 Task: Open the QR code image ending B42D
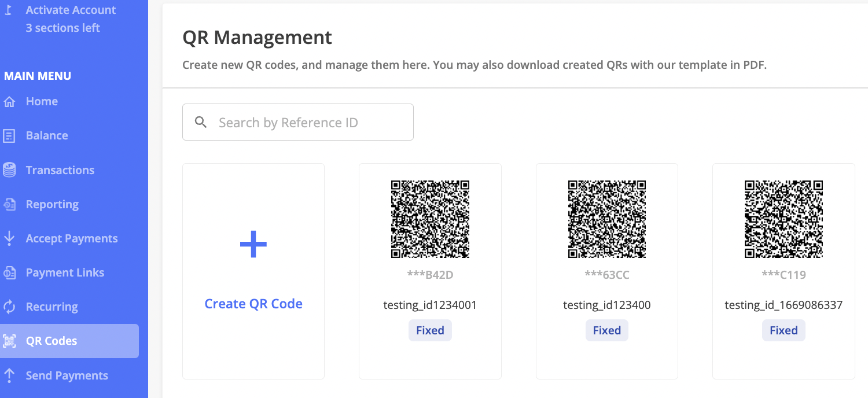[x=430, y=219]
